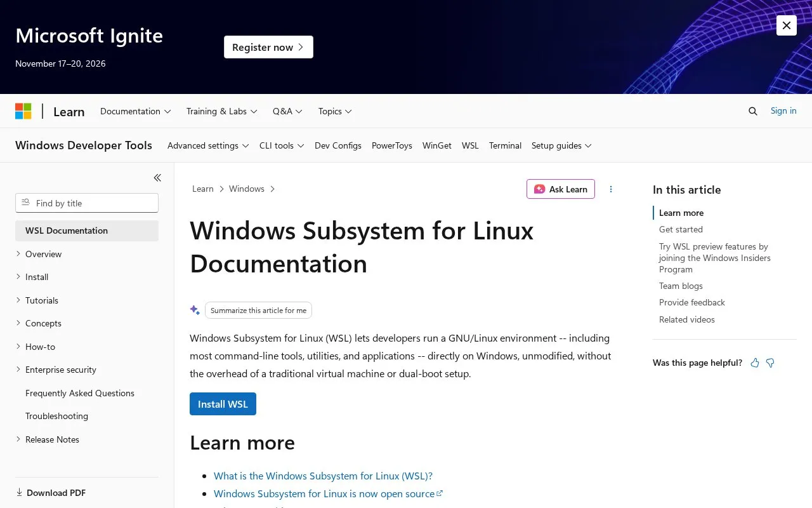The image size is (812, 508).
Task: Jump to Team blogs section
Action: click(x=681, y=286)
